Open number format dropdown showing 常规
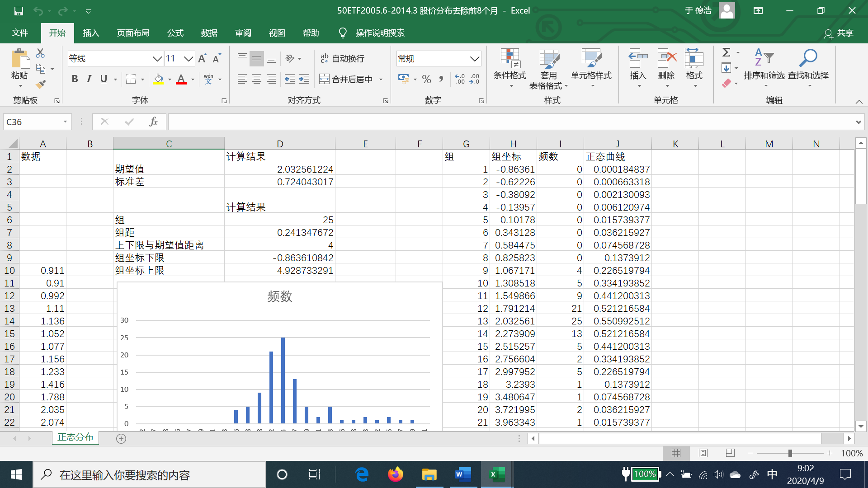868x488 pixels. 474,59
